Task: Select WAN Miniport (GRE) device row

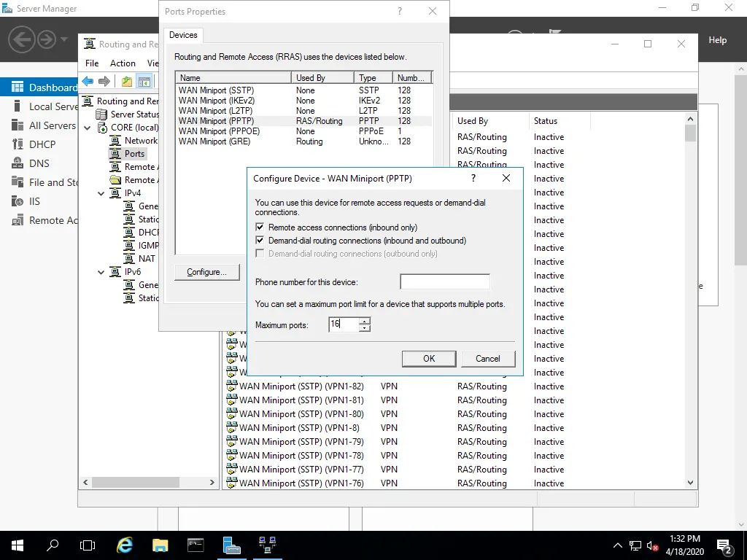Action: 304,141
